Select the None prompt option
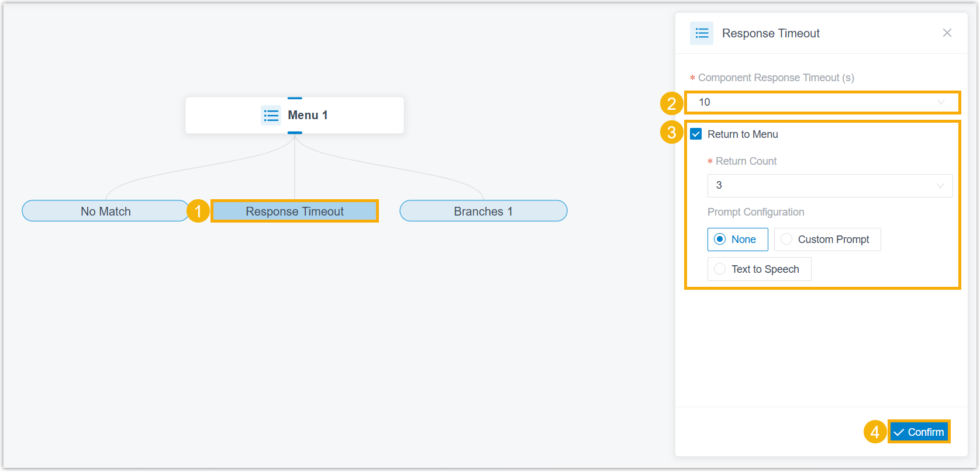This screenshot has width=980, height=472. click(x=737, y=240)
